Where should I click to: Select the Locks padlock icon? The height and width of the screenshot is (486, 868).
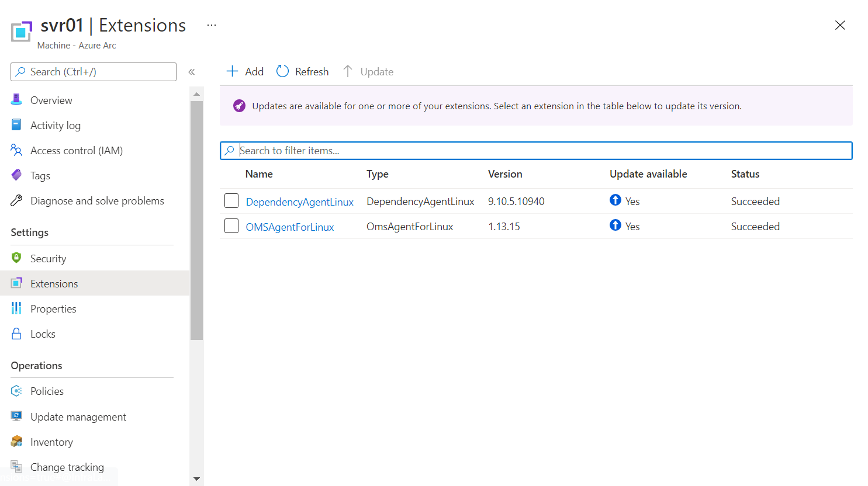(16, 334)
